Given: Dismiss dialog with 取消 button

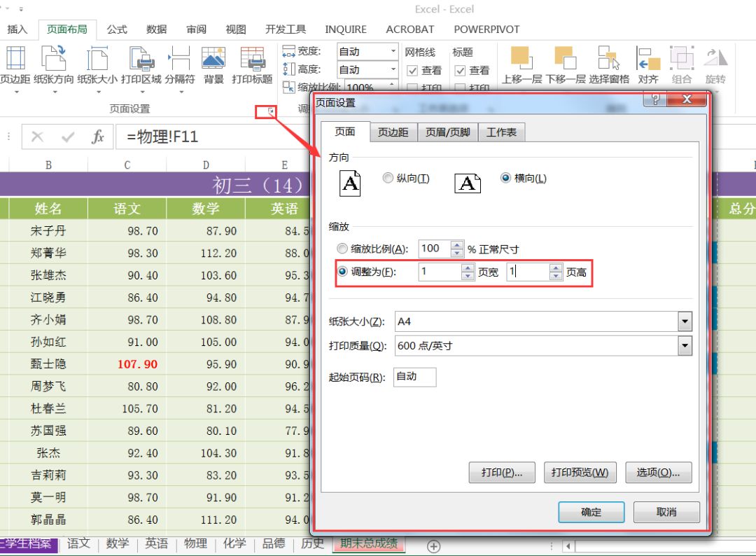Looking at the screenshot, I should 666,512.
